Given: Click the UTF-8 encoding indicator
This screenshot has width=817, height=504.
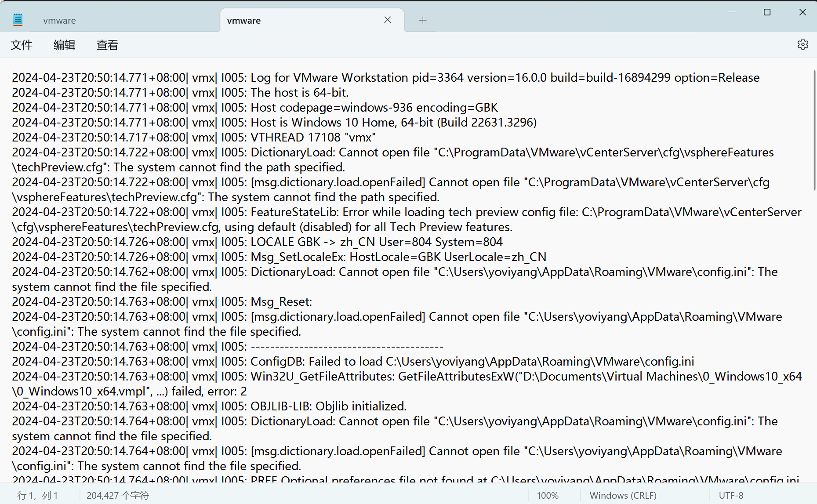Looking at the screenshot, I should tap(731, 495).
